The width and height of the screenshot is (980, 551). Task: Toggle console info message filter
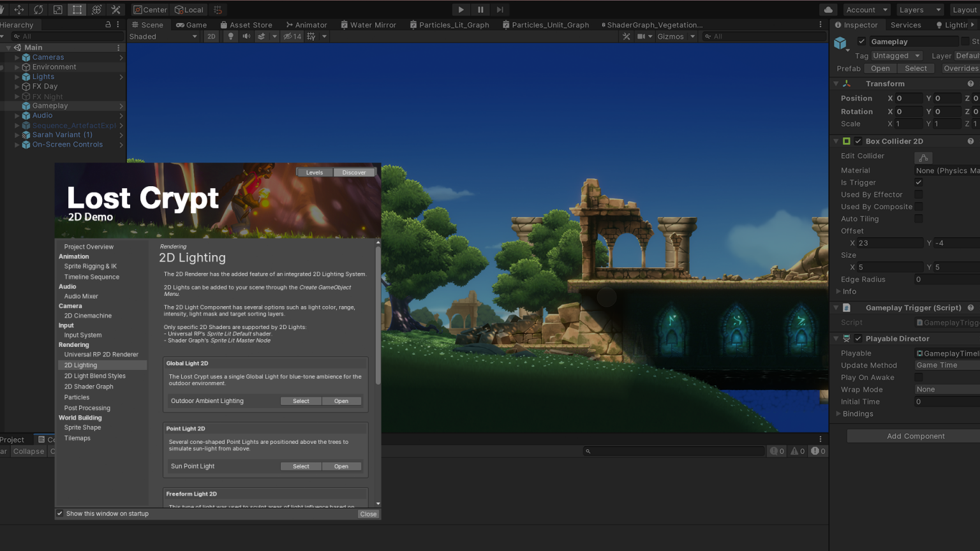776,451
